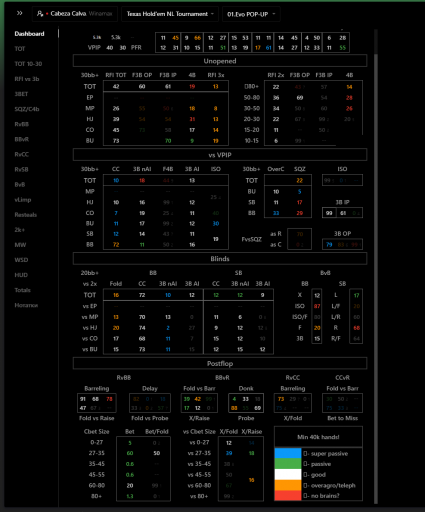Click the 3B OP value 79
The height and width of the screenshot is (512, 425).
329,244
